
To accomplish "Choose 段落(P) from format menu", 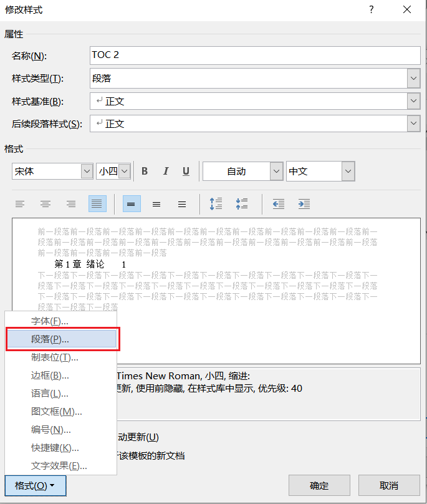I will [x=62, y=339].
